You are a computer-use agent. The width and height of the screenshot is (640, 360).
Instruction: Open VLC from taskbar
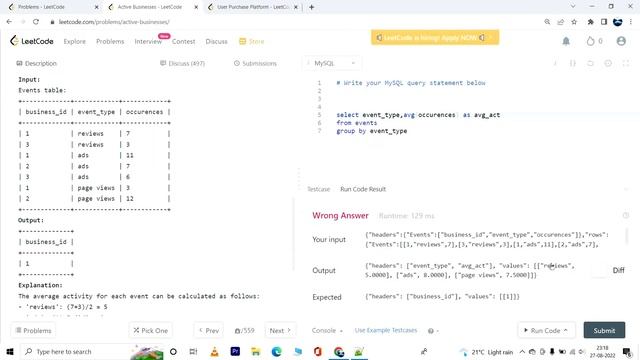pyautogui.click(x=214, y=351)
